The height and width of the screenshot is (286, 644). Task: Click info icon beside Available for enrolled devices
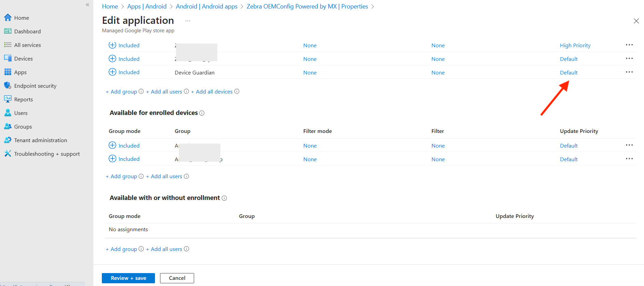[202, 113]
